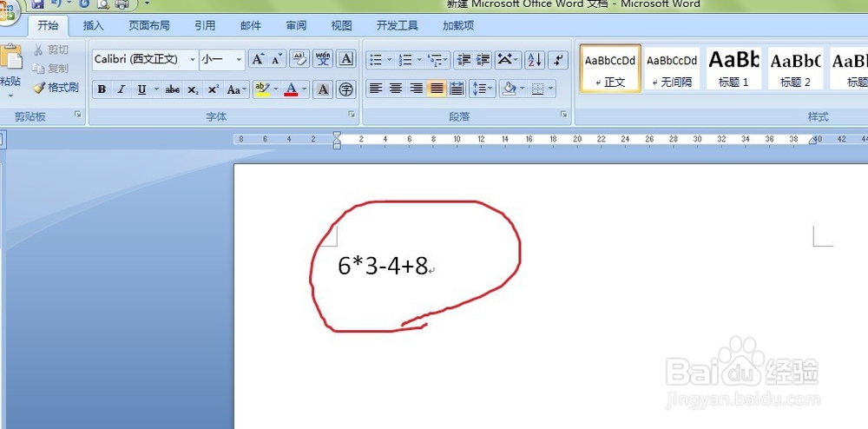Customize Quick Access Toolbar dropdown arrow

[147, 3]
